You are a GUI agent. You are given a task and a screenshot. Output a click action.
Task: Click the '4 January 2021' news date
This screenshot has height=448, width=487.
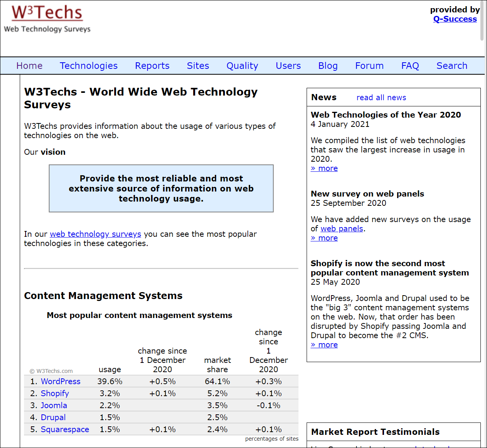pos(340,124)
